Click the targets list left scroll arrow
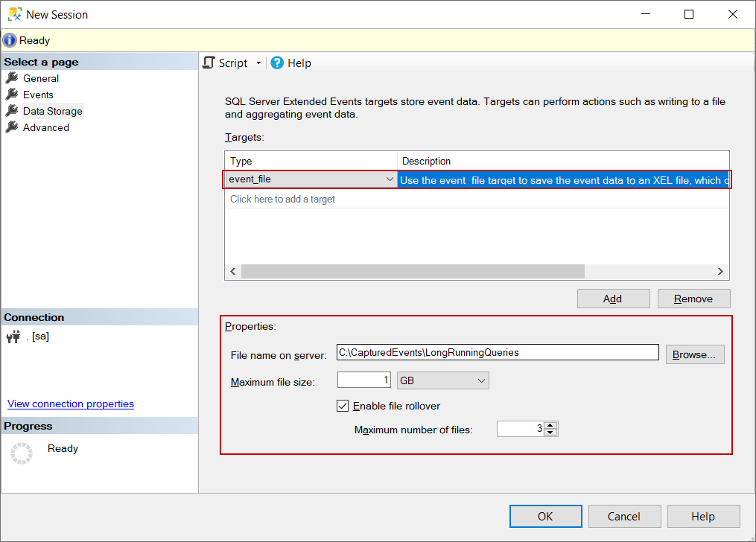 pyautogui.click(x=233, y=271)
